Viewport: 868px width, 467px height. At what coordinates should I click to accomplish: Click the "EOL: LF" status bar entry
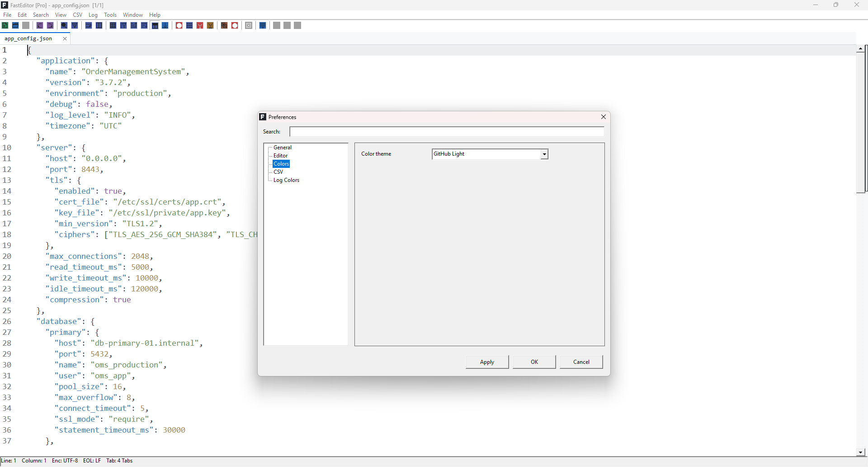pyautogui.click(x=92, y=461)
